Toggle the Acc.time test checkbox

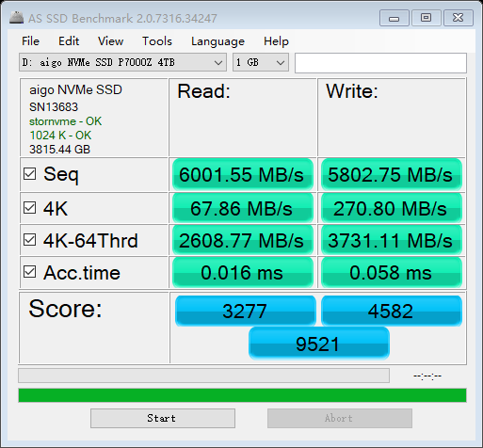tap(29, 272)
